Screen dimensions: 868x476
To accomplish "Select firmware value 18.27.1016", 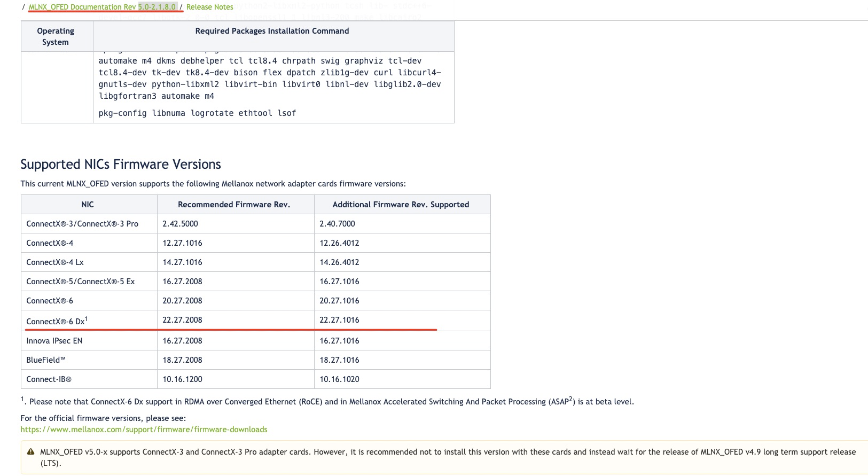I will (339, 360).
